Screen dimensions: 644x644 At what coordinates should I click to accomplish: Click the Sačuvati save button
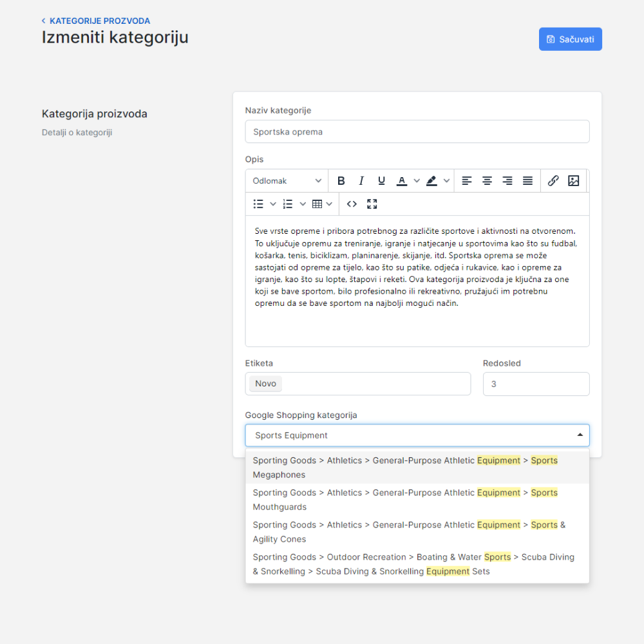point(570,39)
